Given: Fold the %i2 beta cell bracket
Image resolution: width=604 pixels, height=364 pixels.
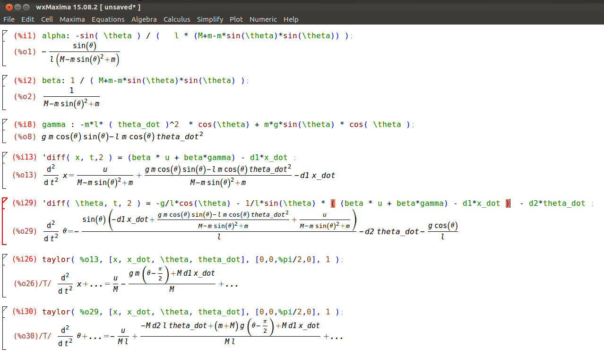Looking at the screenshot, I should 5,77.
